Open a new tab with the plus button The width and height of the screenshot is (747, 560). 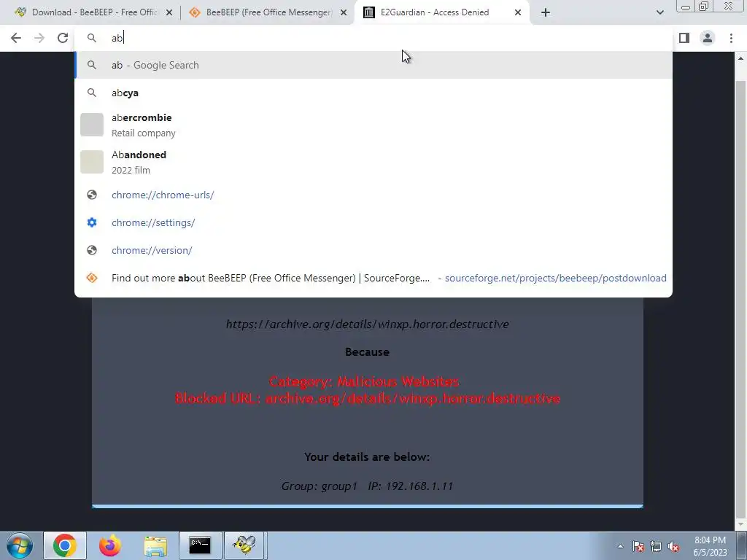(546, 12)
